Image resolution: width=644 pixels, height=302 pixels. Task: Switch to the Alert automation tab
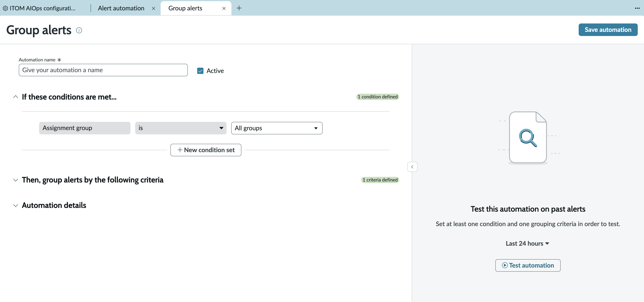tap(121, 8)
